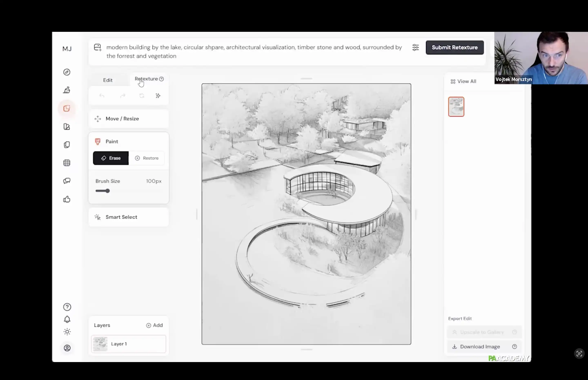Adjust the Brush Size slider handle

tap(107, 191)
